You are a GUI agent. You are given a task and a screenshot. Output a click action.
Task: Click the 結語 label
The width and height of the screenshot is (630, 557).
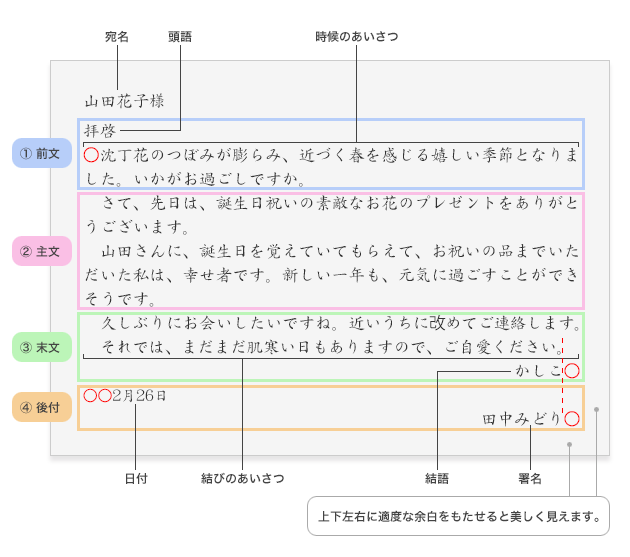tap(437, 479)
